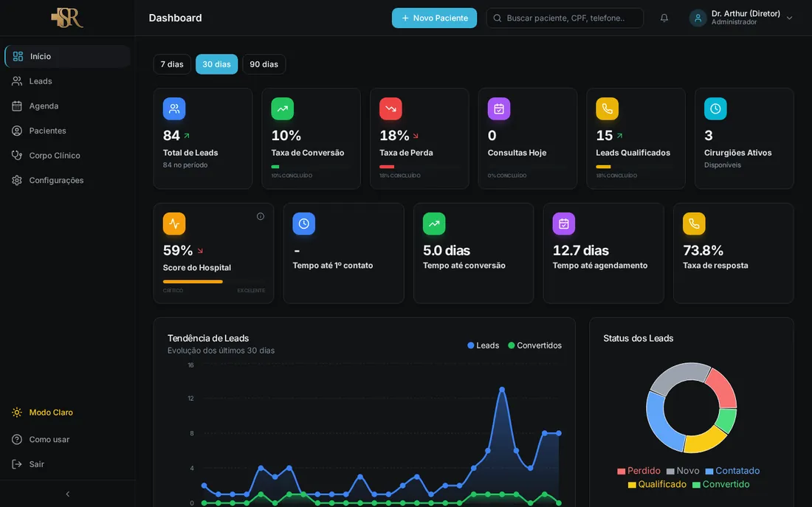This screenshot has height=507, width=812.
Task: Click the Dr. Arthur user avatar
Action: [x=698, y=18]
